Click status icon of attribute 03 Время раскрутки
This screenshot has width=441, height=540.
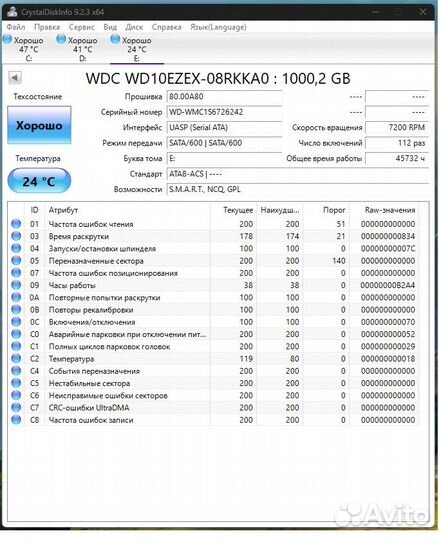click(x=16, y=236)
